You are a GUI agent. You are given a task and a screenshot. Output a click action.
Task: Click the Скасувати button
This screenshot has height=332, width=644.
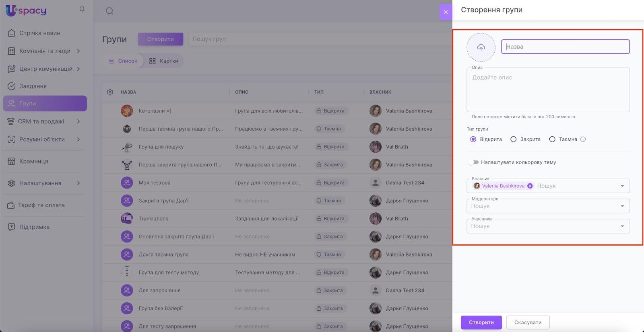[x=528, y=322]
